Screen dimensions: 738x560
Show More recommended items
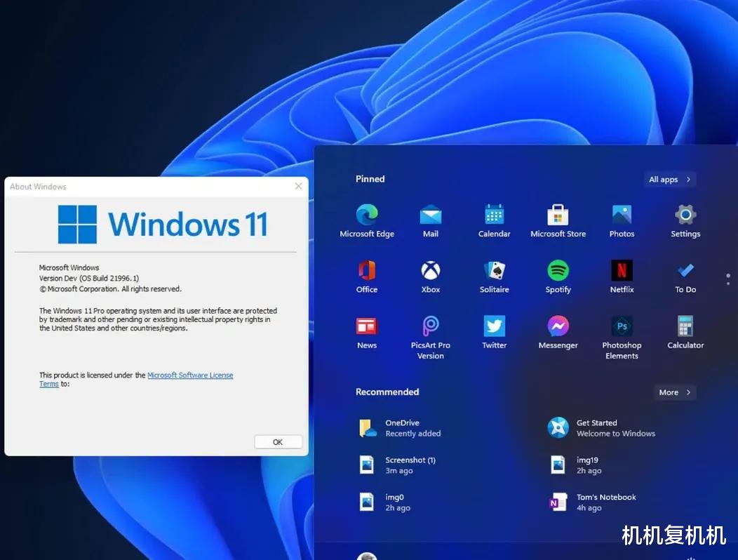click(675, 392)
